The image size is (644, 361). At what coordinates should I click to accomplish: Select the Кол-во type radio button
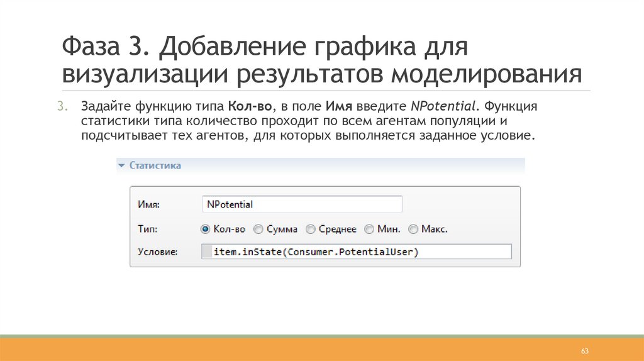click(205, 229)
